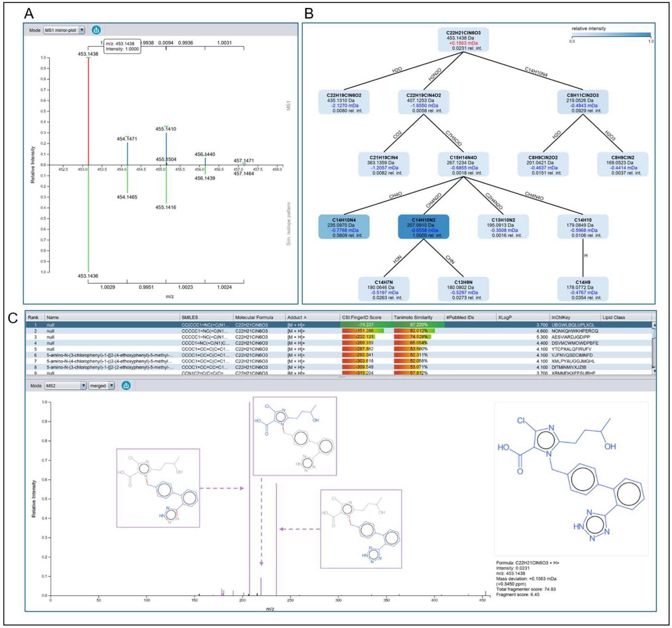Sort by Tanimoto Similarity column header
This screenshot has height=628, width=672.
(x=413, y=317)
